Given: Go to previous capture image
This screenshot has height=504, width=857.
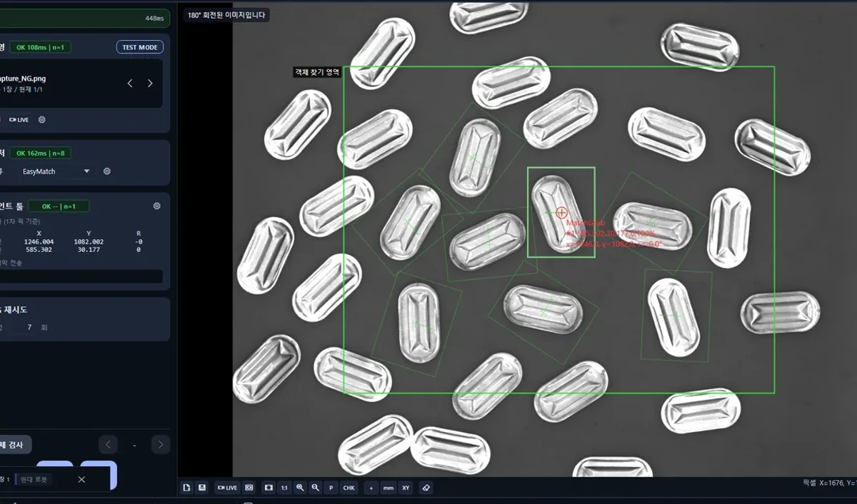Looking at the screenshot, I should [130, 84].
